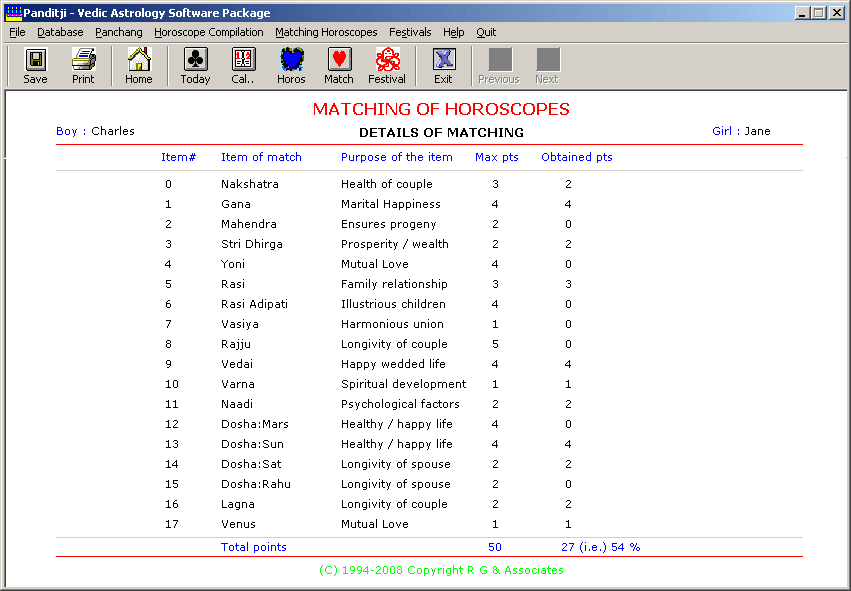
Task: Click the boy's name Charles
Action: tap(113, 131)
